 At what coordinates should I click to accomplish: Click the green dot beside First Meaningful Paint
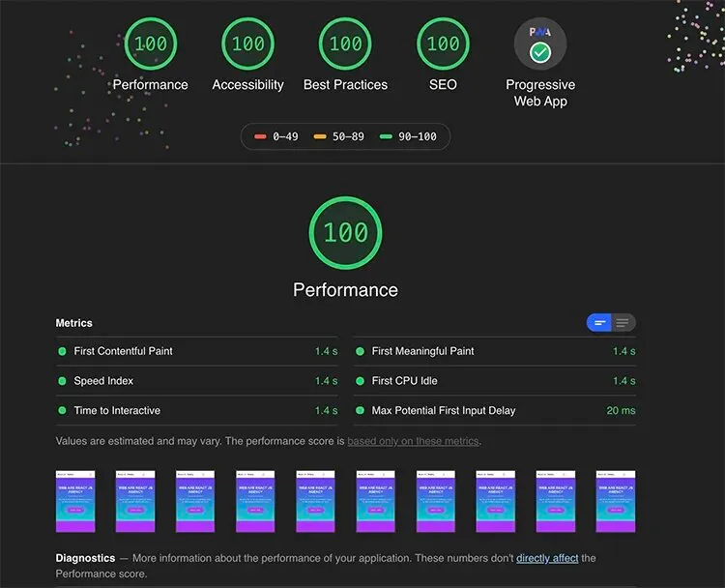click(360, 351)
